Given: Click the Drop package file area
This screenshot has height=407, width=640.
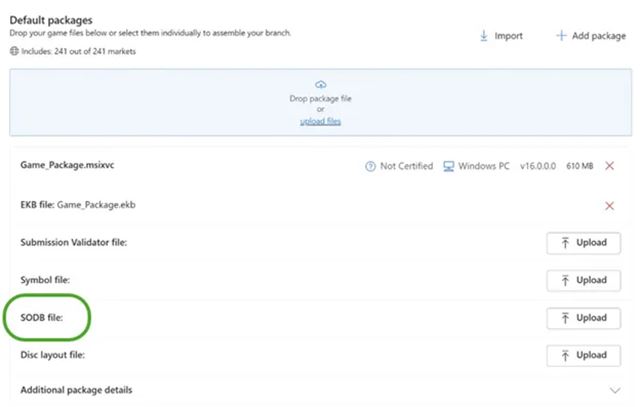Looking at the screenshot, I should pyautogui.click(x=320, y=102).
